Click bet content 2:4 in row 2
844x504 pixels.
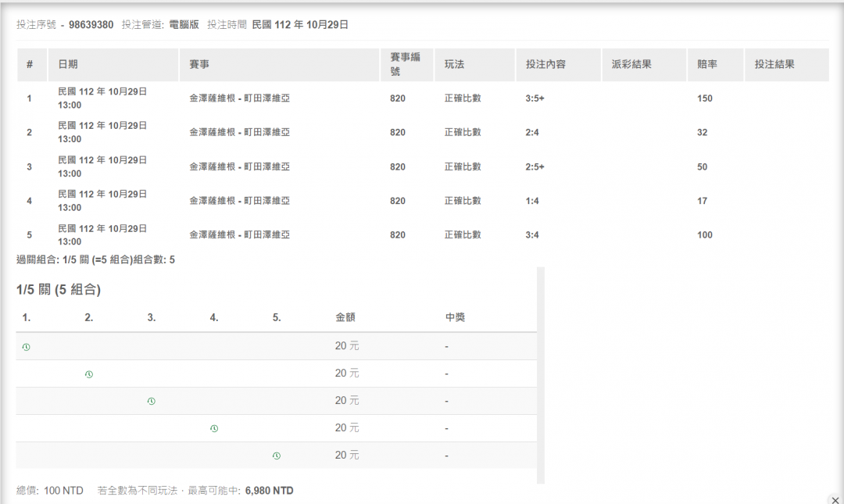click(532, 133)
